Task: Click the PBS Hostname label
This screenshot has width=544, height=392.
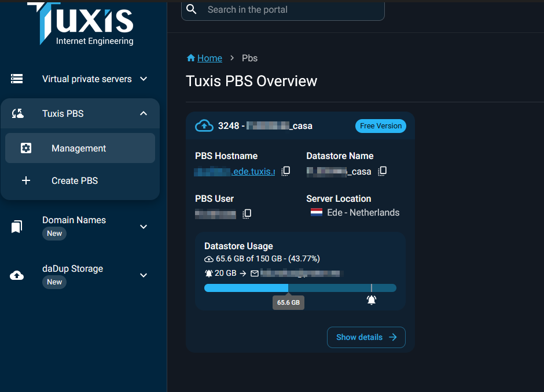Action: 226,156
